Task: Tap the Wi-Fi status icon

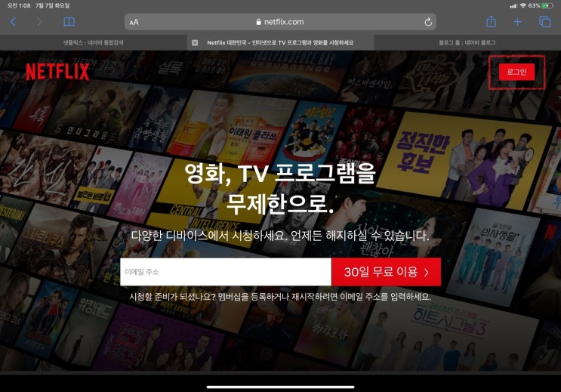Action: 523,6
